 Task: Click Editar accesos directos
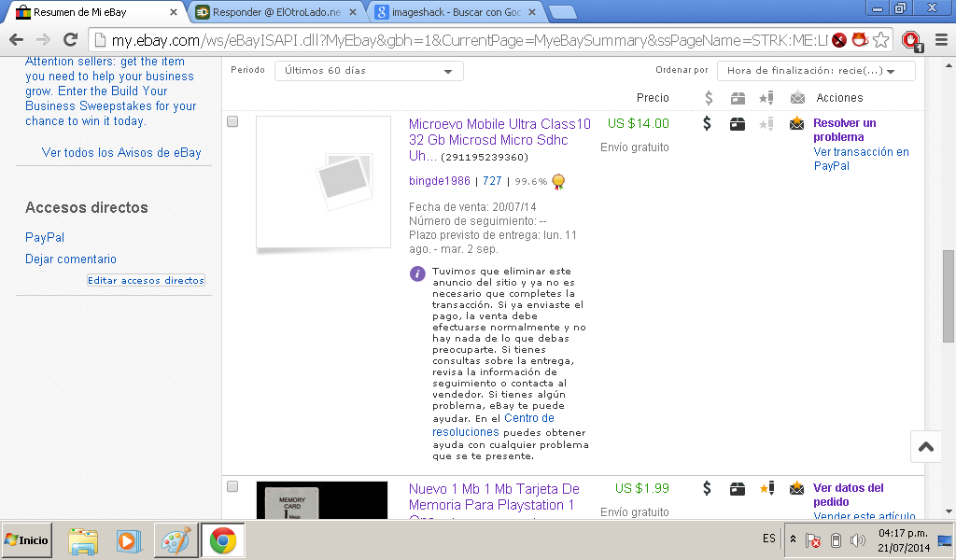[146, 280]
